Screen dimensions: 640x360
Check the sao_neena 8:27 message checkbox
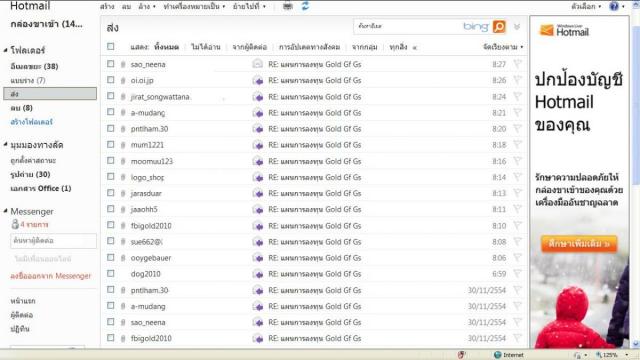click(111, 64)
